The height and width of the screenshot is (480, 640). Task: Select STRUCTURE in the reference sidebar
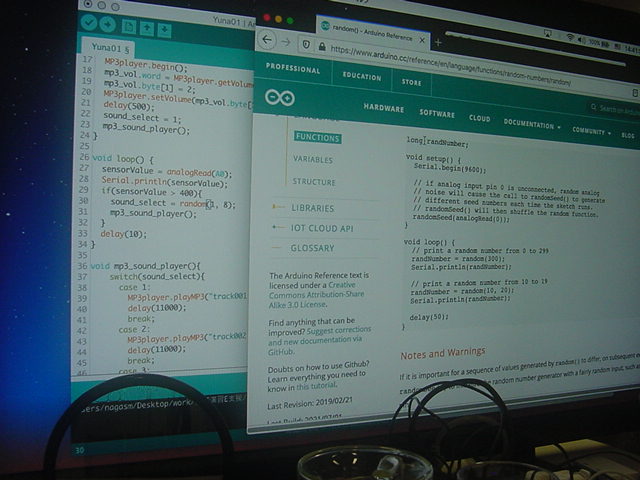coord(314,182)
